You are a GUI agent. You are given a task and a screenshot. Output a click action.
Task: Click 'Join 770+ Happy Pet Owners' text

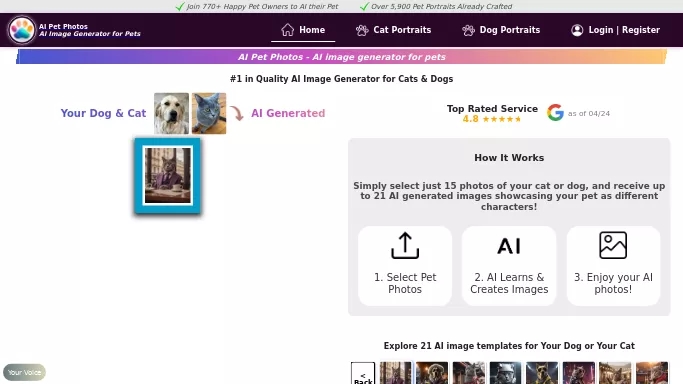click(x=262, y=7)
